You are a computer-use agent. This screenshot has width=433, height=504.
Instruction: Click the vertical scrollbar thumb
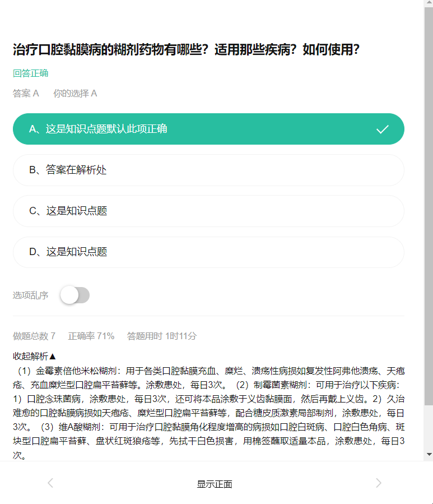[x=429, y=206]
